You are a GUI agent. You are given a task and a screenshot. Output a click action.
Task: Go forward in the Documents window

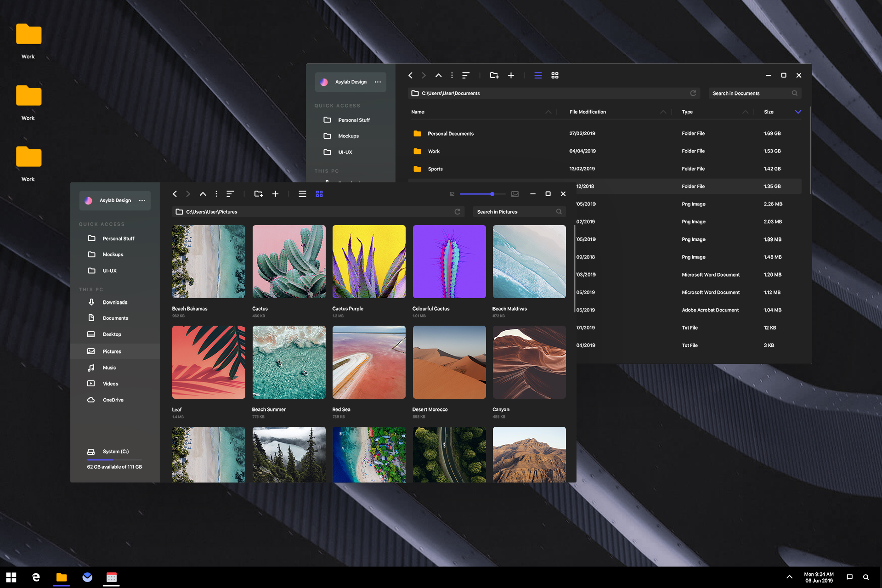[x=424, y=75]
